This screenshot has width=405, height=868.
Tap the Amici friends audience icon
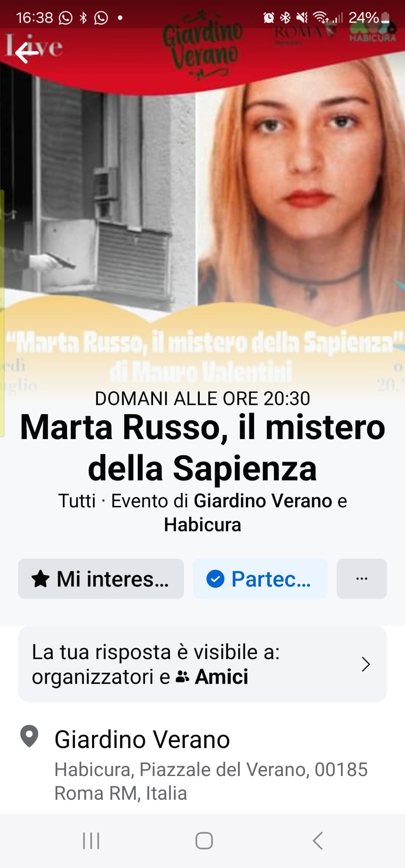point(182,677)
